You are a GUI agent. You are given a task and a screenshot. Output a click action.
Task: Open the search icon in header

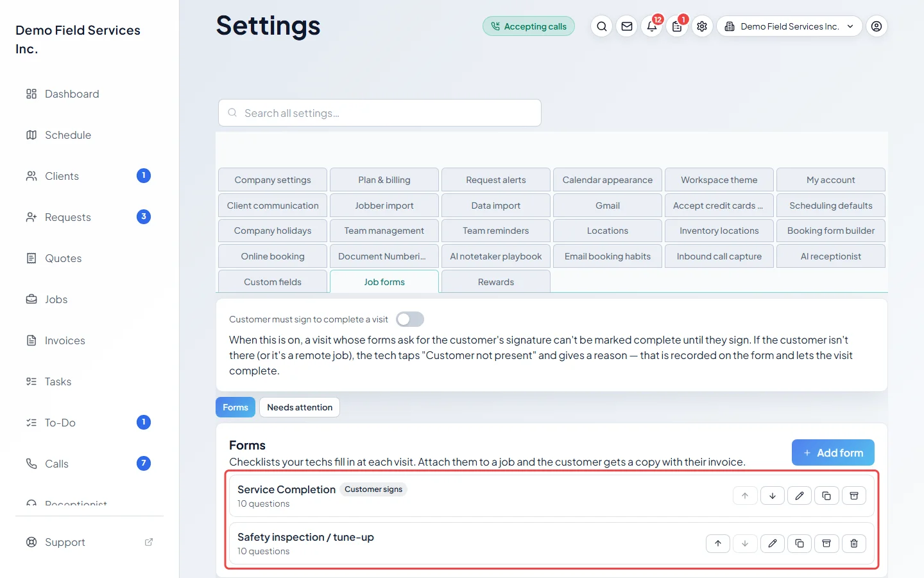pyautogui.click(x=601, y=26)
